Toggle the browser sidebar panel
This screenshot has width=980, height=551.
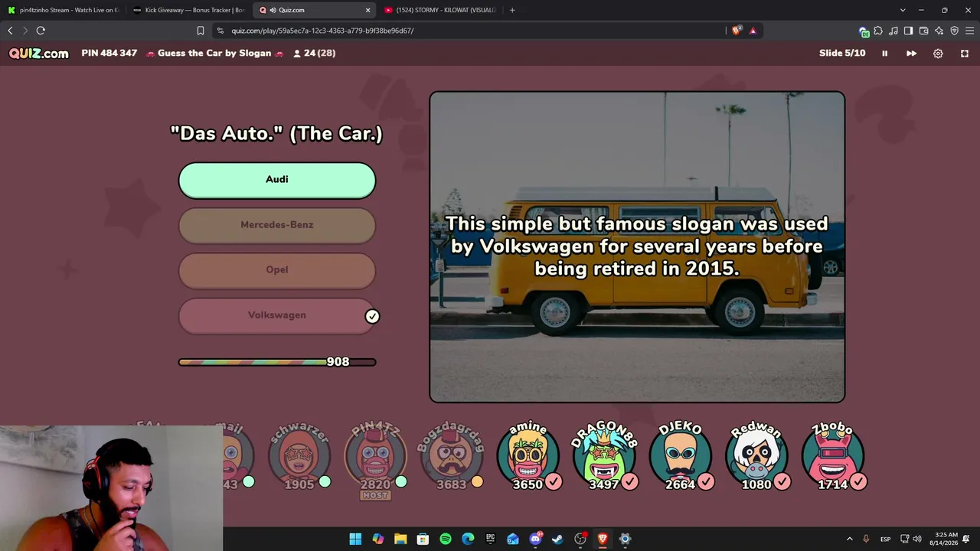click(908, 31)
